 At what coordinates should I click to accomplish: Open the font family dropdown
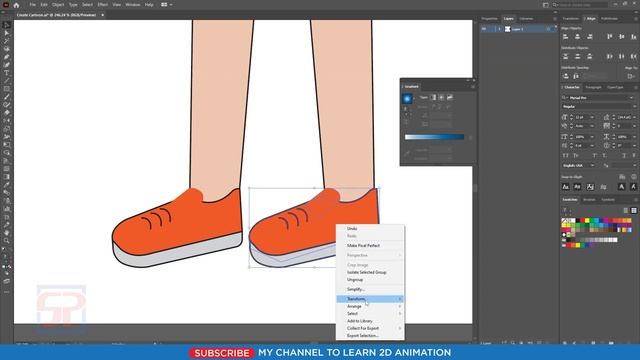tap(631, 98)
